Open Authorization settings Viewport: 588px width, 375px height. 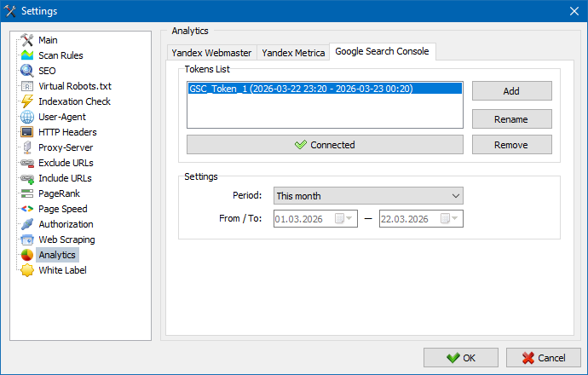[x=66, y=225]
